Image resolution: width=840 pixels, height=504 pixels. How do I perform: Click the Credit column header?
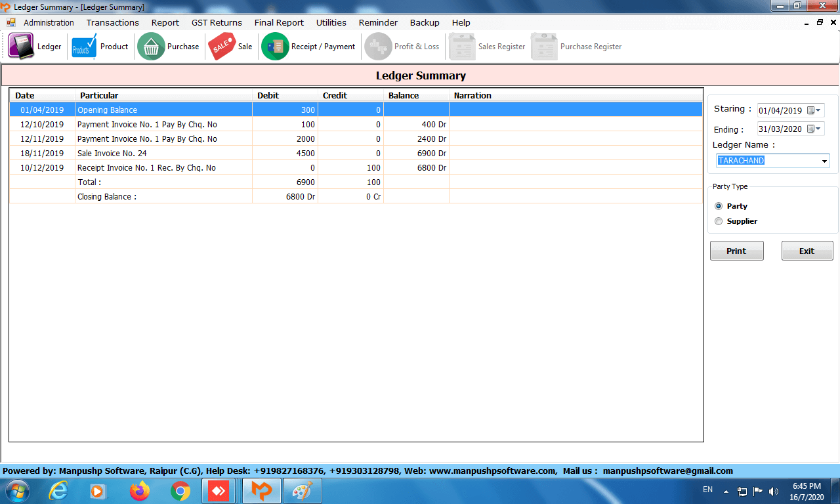pos(350,95)
